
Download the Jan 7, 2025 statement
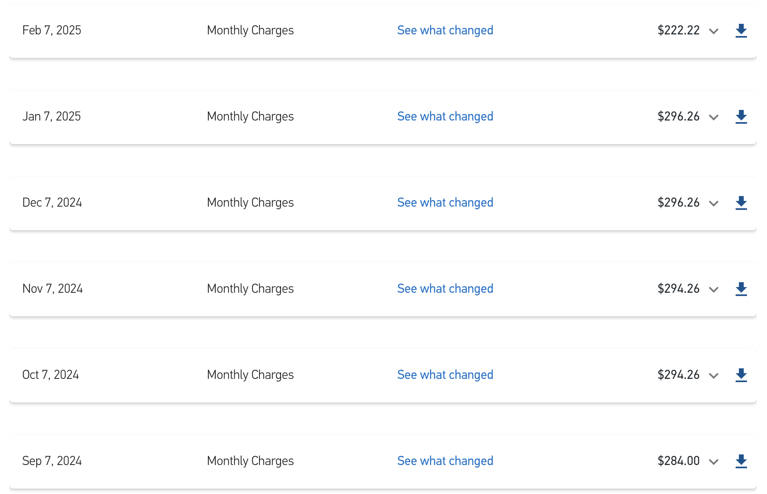[x=741, y=116]
